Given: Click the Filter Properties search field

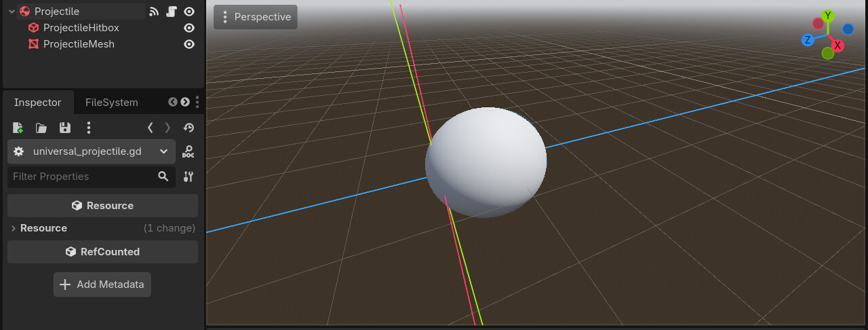Looking at the screenshot, I should [x=81, y=177].
